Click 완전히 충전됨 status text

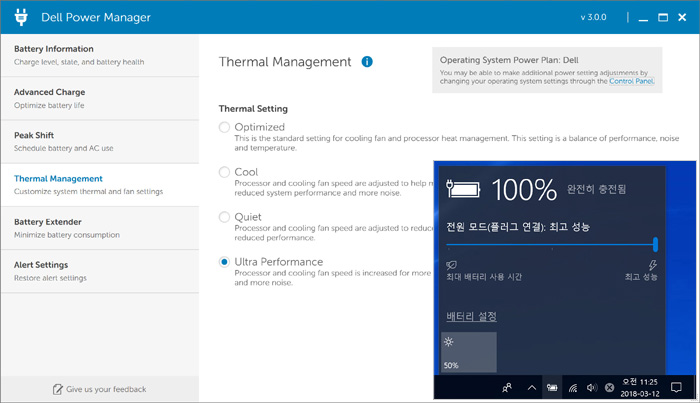coord(596,189)
